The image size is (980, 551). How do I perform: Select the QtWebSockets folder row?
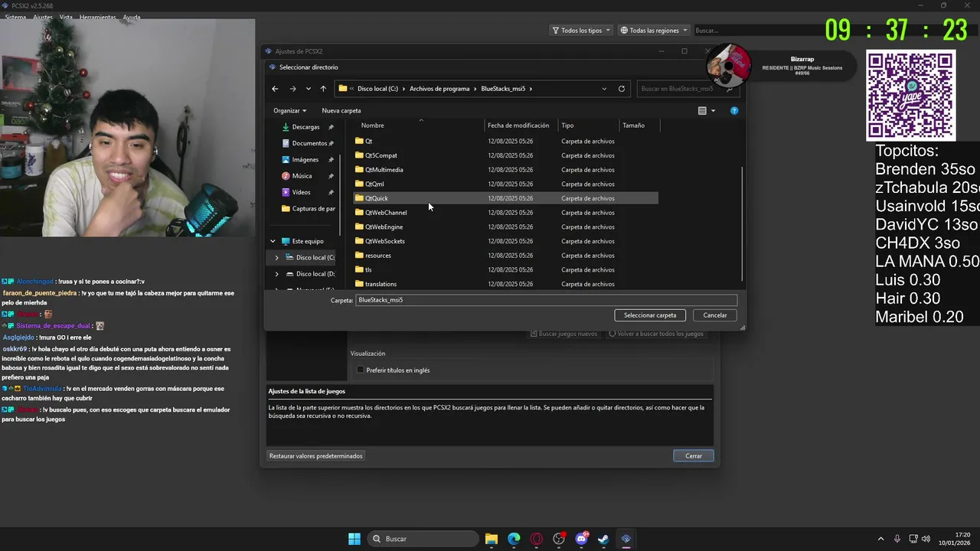click(505, 241)
